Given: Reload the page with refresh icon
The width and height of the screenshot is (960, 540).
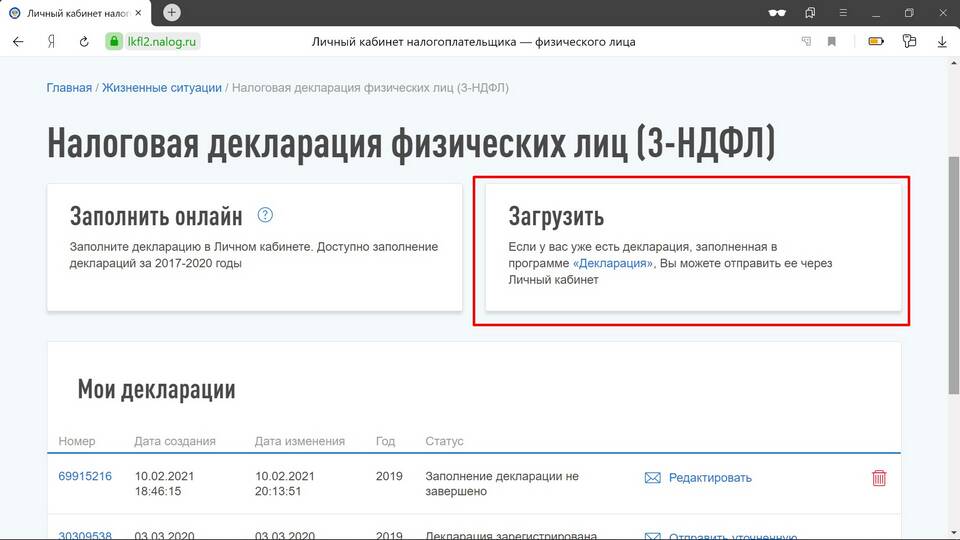Looking at the screenshot, I should click(85, 42).
